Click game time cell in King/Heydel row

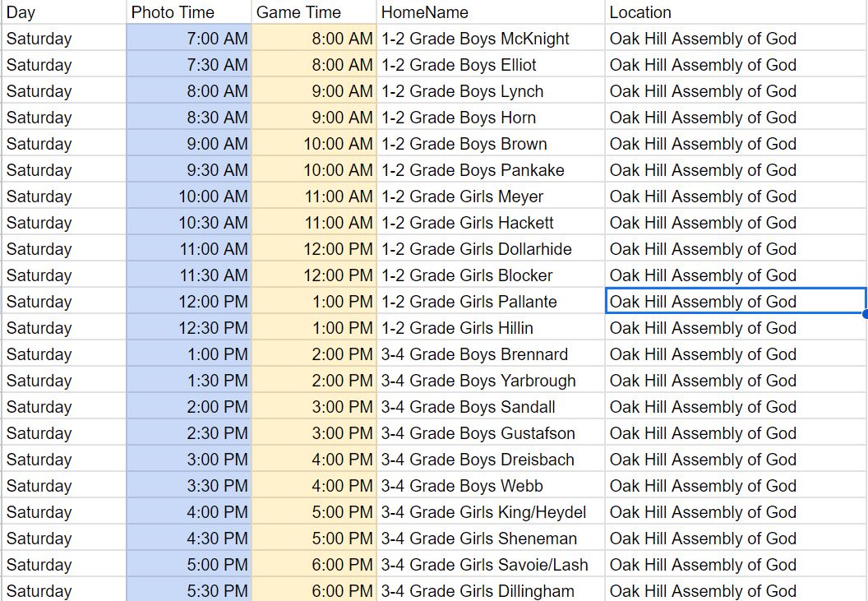coord(314,512)
